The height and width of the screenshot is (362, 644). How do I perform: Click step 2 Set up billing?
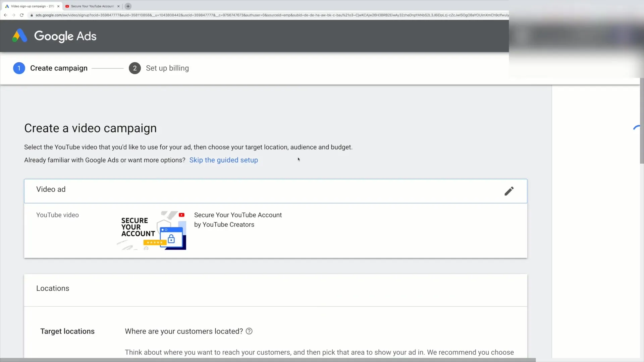pos(159,68)
